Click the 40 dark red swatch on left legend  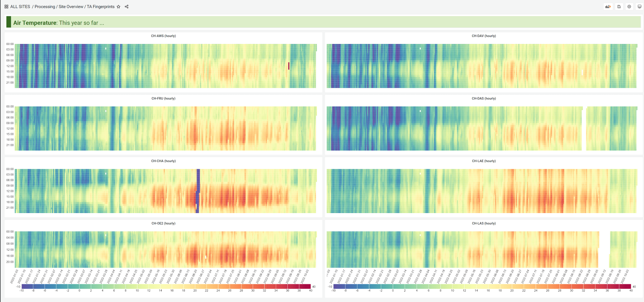click(305, 287)
